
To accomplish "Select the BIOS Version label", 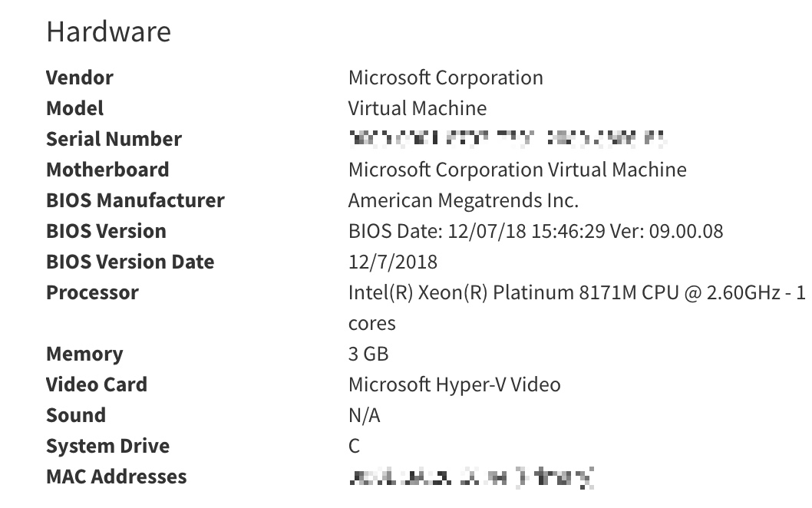I will (106, 231).
